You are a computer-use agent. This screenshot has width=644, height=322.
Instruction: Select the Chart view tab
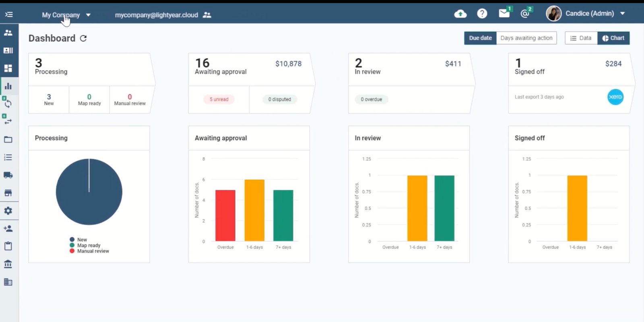click(613, 38)
